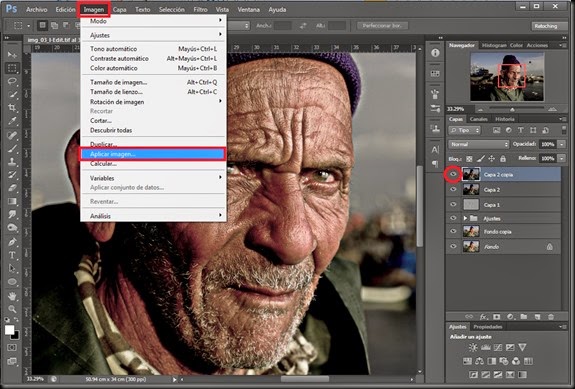Click the Brightness/Contrast adjustment icon
This screenshot has width=575, height=389.
473,347
